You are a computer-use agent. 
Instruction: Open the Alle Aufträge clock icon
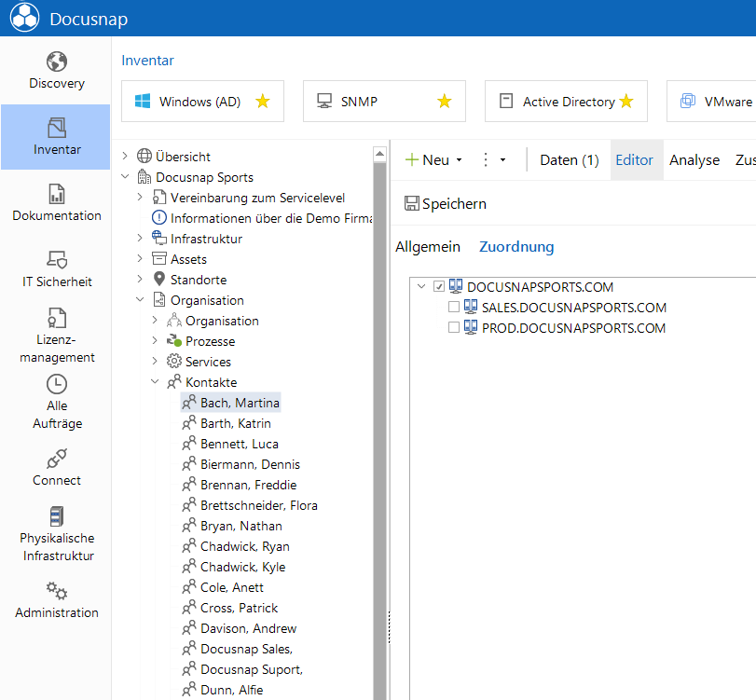[57, 385]
